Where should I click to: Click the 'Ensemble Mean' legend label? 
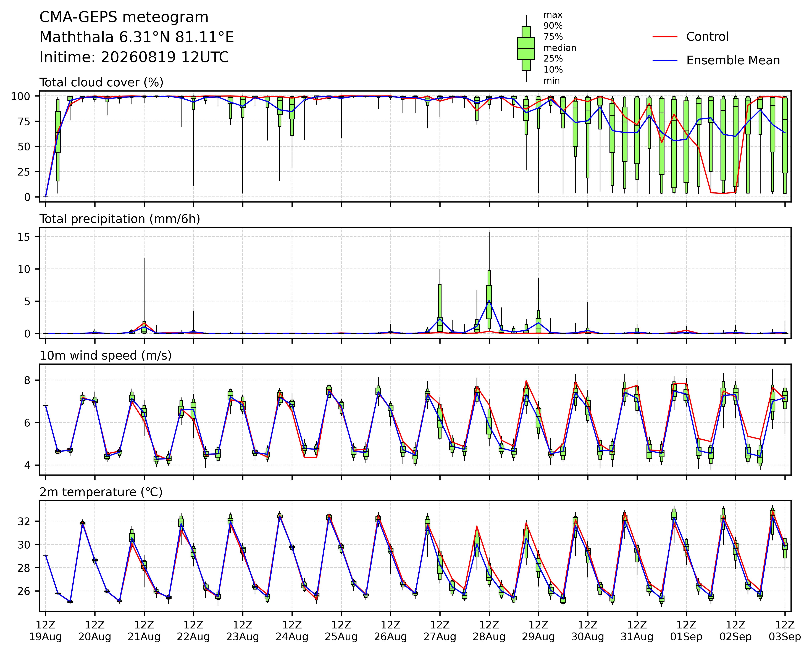click(733, 61)
